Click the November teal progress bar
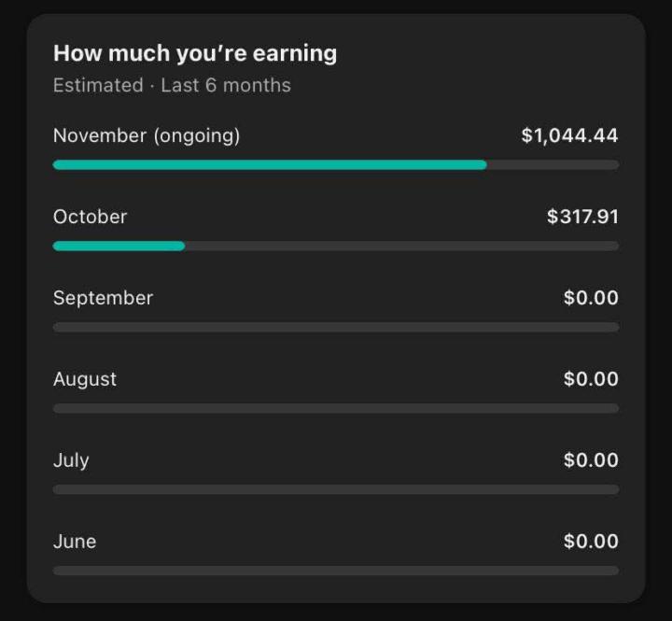Image resolution: width=672 pixels, height=621 pixels. (x=270, y=164)
